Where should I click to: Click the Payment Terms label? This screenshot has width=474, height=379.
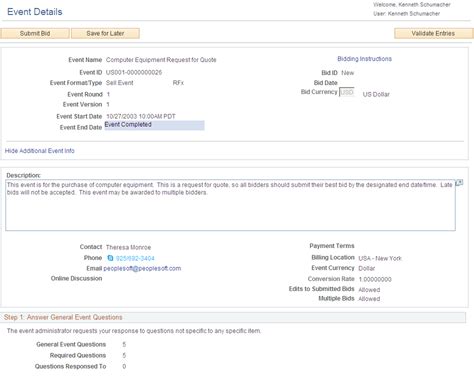pos(332,246)
